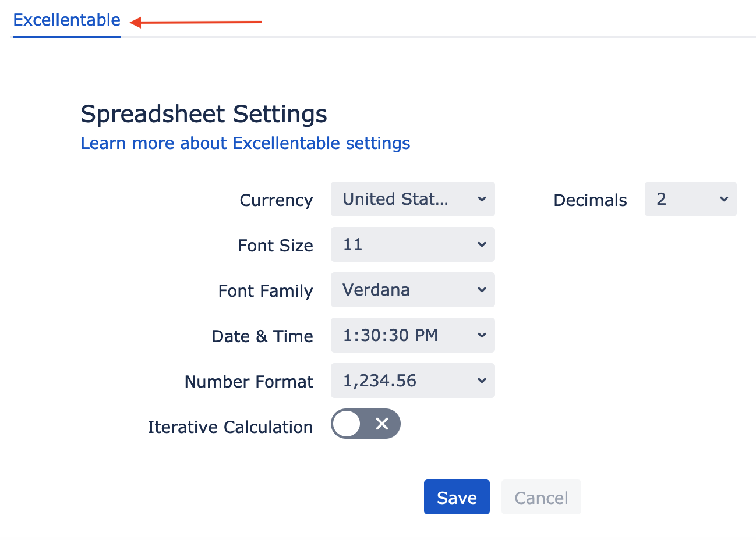
Task: Click the Number Format label
Action: click(249, 382)
